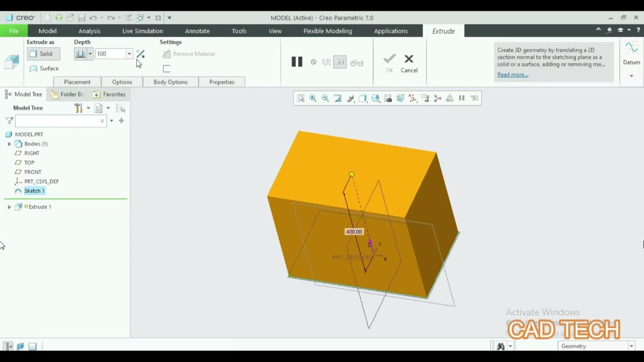
Task: Toggle the Spin Center icon
Action: tap(437, 98)
